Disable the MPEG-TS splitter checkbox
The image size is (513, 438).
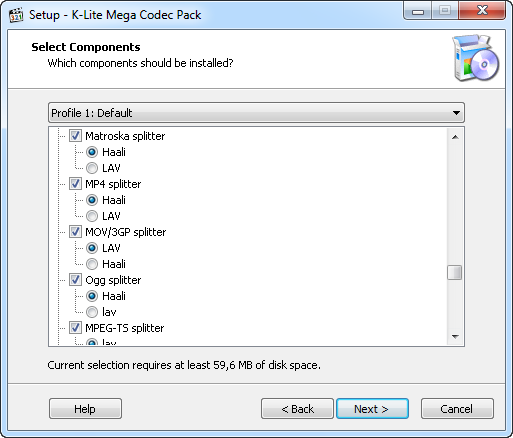[x=75, y=328]
